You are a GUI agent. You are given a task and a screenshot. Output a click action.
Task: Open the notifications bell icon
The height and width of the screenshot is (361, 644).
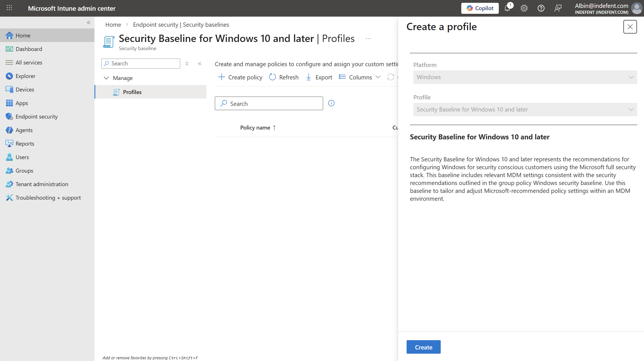tap(507, 8)
